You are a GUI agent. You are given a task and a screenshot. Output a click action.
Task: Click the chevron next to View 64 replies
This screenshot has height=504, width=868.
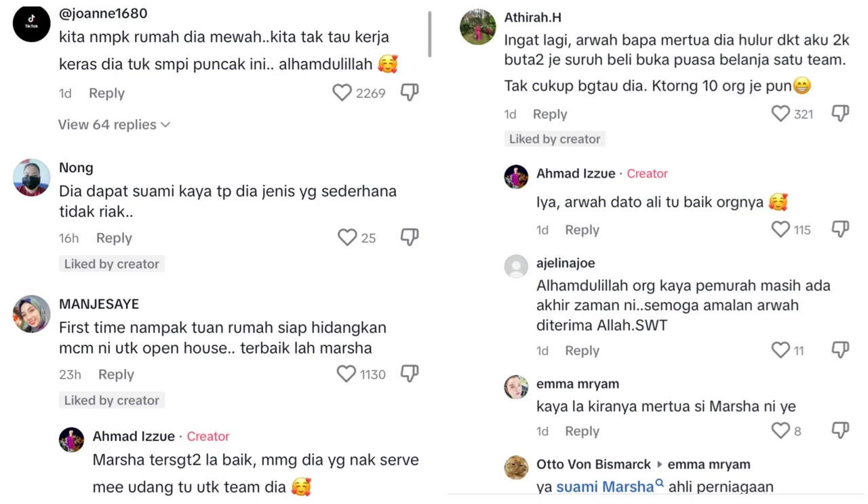(x=165, y=125)
